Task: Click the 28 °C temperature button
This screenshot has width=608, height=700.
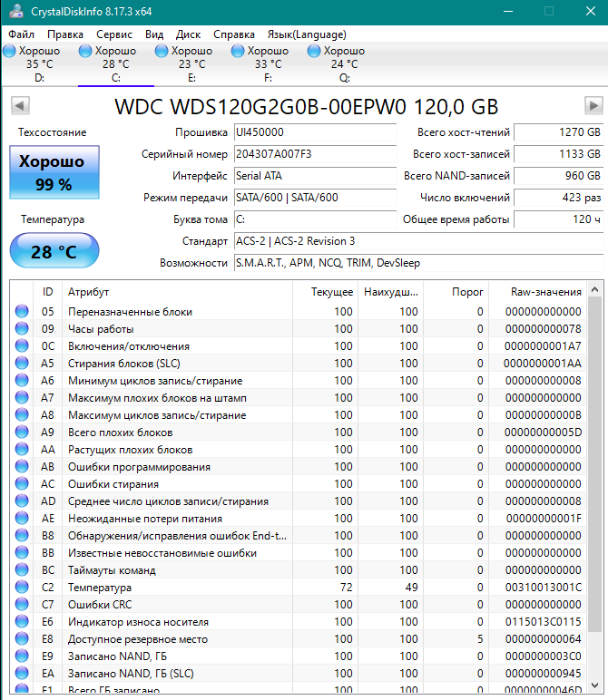Action: pos(54,250)
